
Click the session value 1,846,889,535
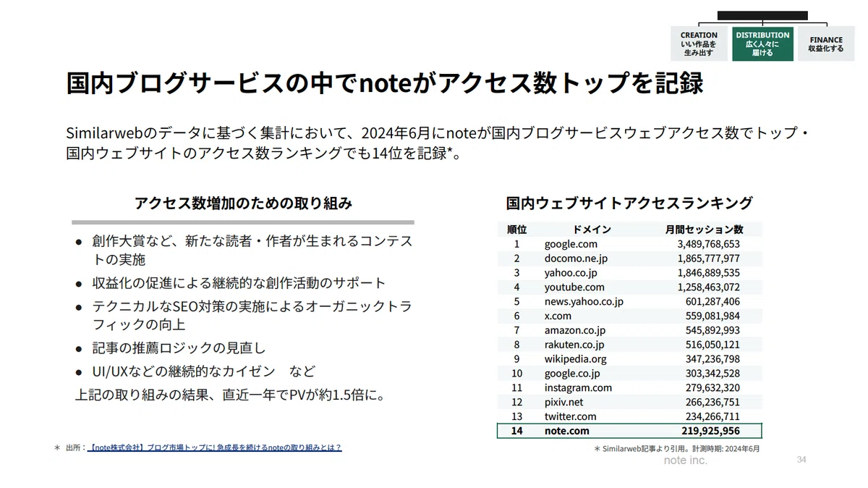(708, 273)
